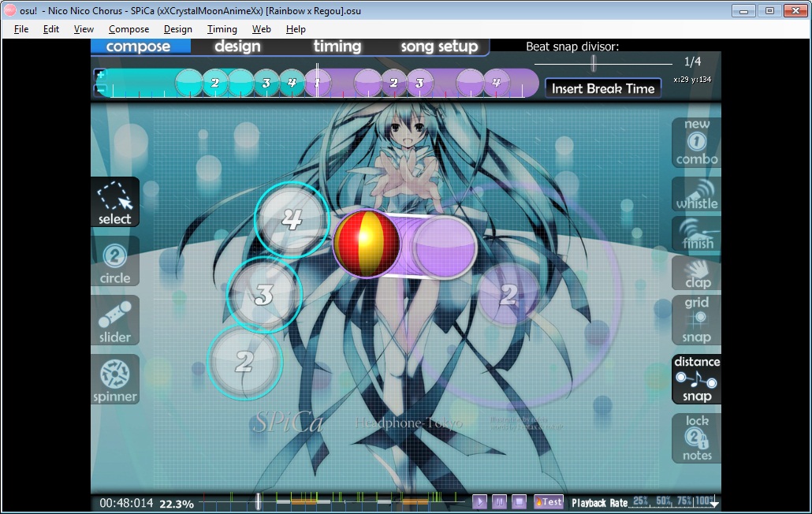Select teal object 3 on the top timeline
Viewport: 812px width, 514px height.
click(266, 83)
